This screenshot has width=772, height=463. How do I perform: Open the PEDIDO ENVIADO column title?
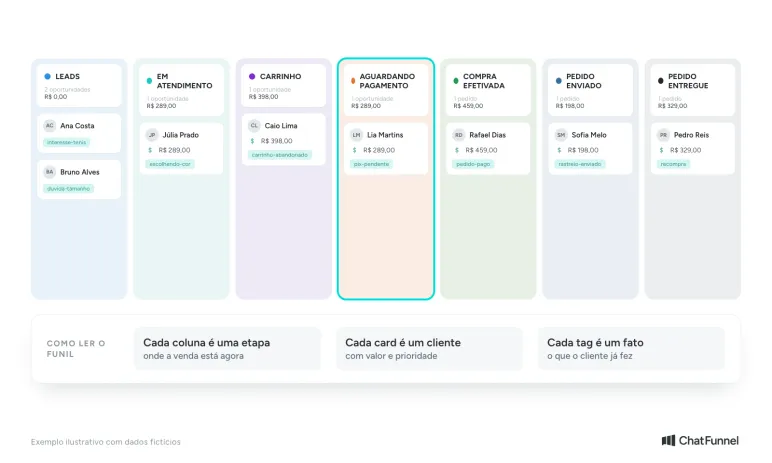[584, 81]
